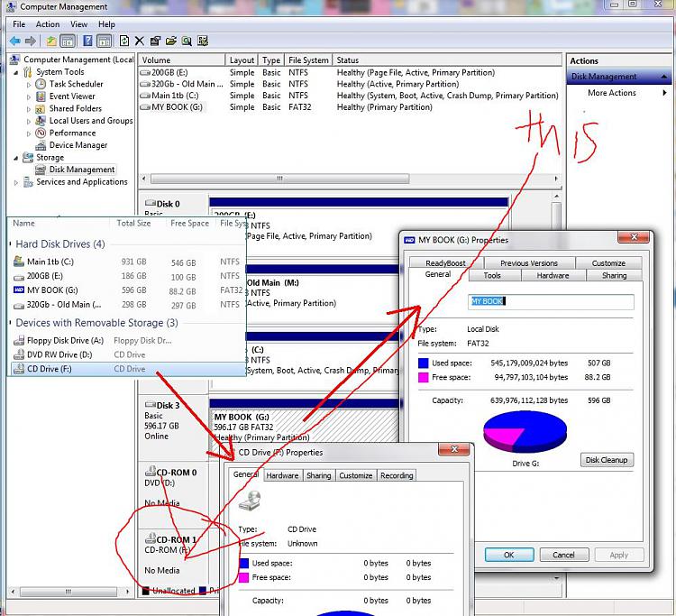Image resolution: width=676 pixels, height=616 pixels.
Task: Open the Action menu
Action: (x=48, y=24)
